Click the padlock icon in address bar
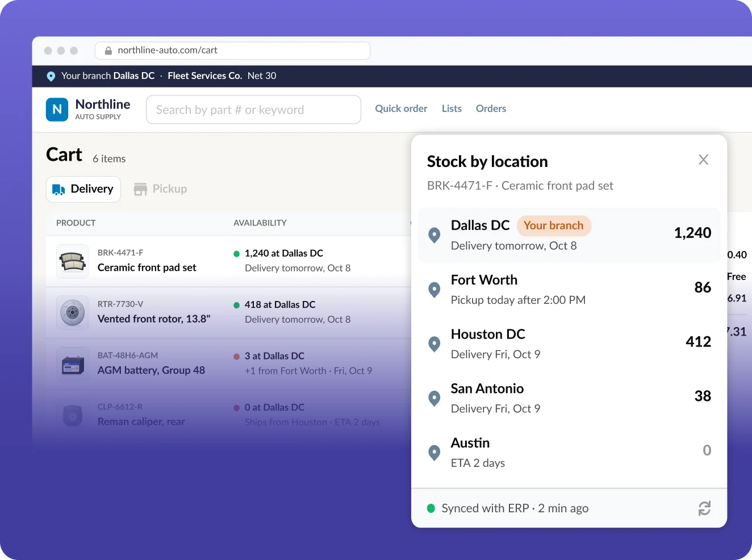This screenshot has height=560, width=752. [108, 51]
